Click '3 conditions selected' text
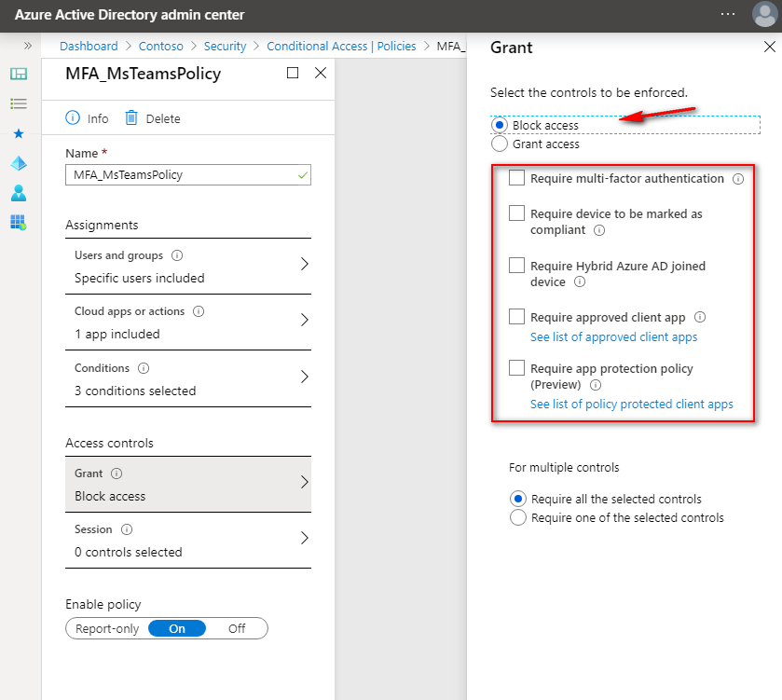 click(135, 391)
